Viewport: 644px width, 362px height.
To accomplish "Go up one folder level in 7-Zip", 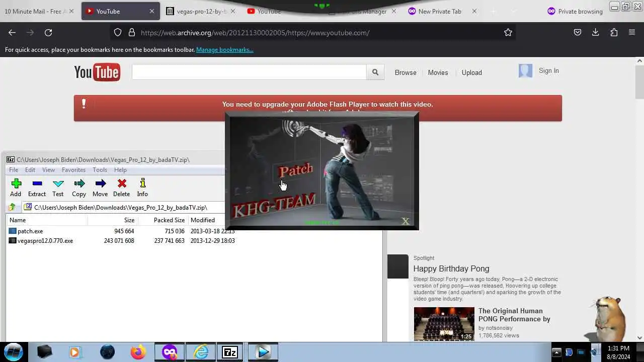I will click(x=12, y=207).
